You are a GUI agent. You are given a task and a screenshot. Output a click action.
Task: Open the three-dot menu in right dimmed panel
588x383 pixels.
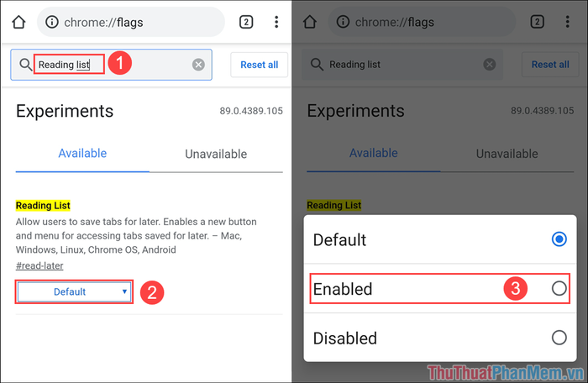point(567,22)
